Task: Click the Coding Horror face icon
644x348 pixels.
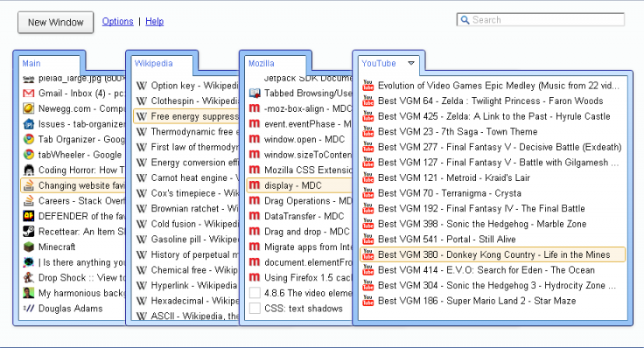Action: [x=28, y=171]
